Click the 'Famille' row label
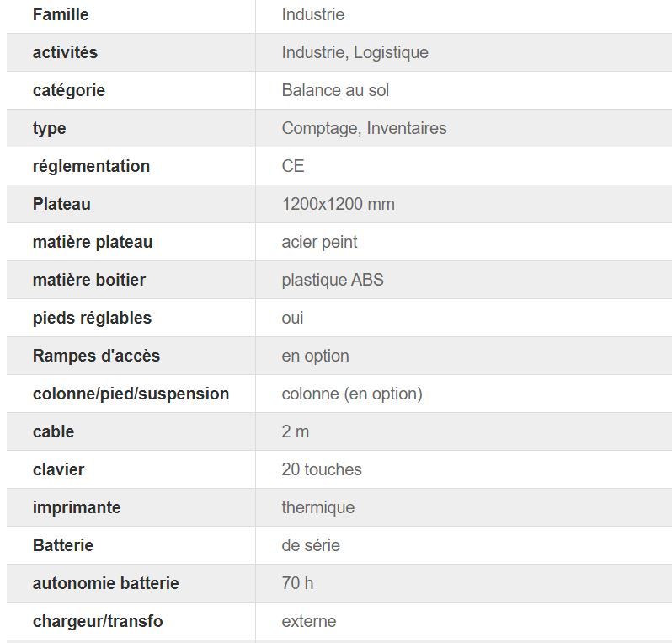672x643 pixels. (x=61, y=14)
